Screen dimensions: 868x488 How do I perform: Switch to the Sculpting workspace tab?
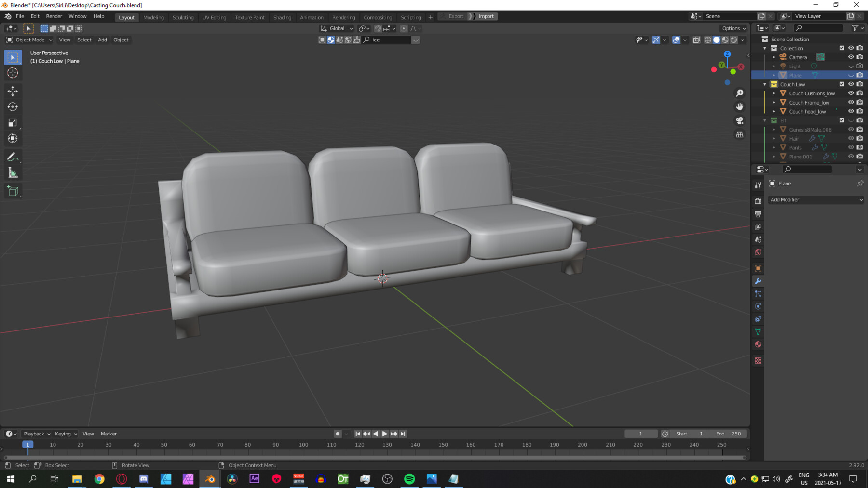(183, 17)
